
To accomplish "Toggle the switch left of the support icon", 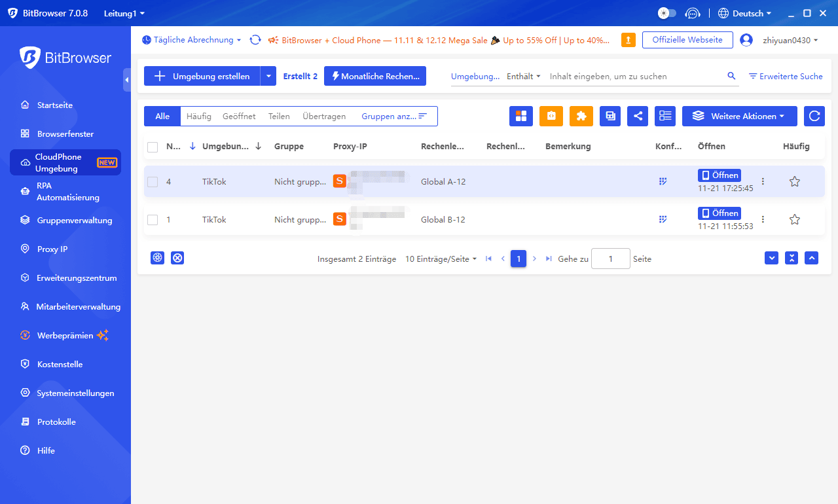I will (x=666, y=13).
